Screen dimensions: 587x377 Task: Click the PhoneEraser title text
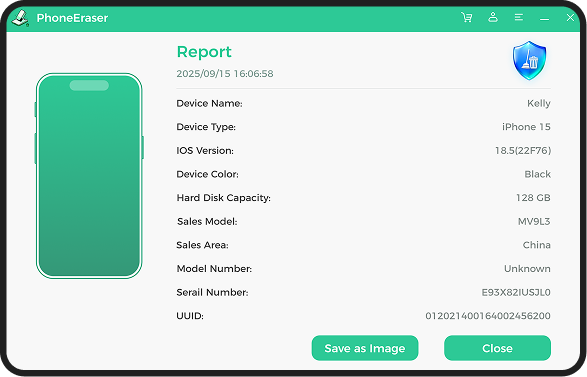72,18
